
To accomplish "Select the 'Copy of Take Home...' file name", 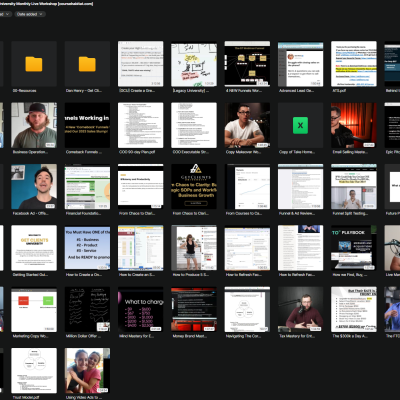I will coord(297,152).
